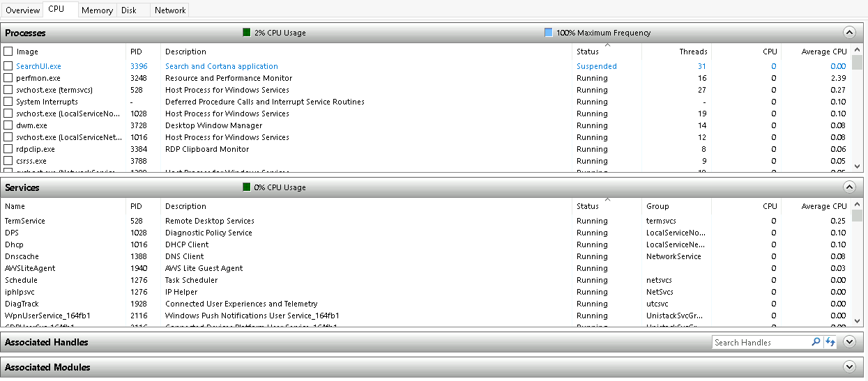Check the Image header select-all checkbox
Image resolution: width=868 pixels, height=381 pixels.
(x=8, y=52)
